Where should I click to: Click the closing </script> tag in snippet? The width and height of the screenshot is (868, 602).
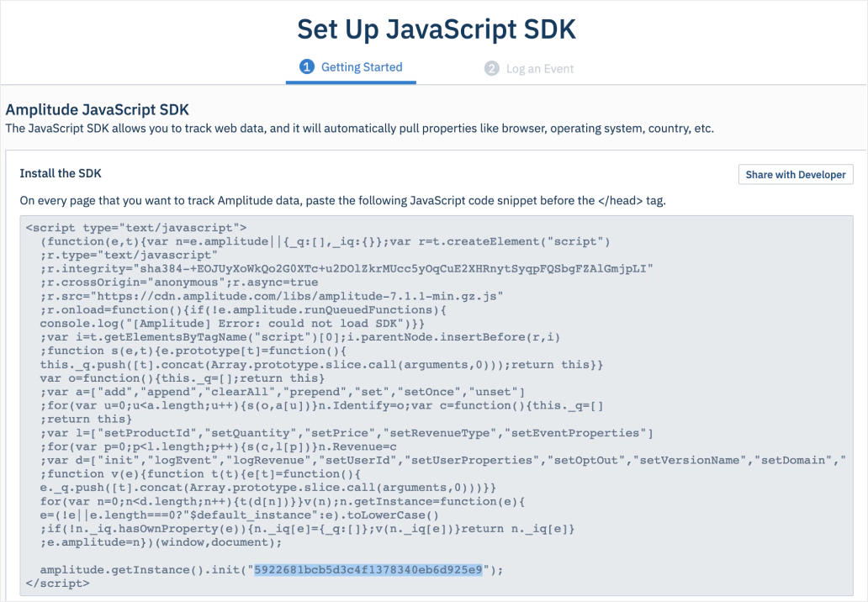coord(58,583)
